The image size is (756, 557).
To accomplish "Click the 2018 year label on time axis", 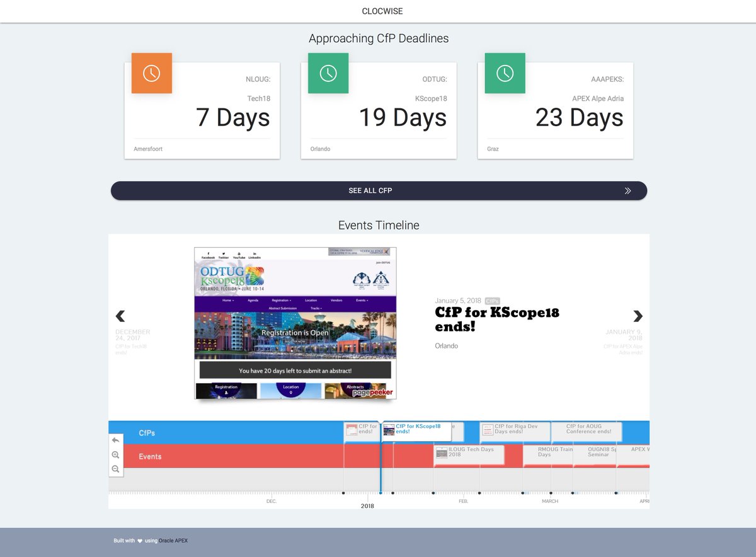I will (367, 506).
